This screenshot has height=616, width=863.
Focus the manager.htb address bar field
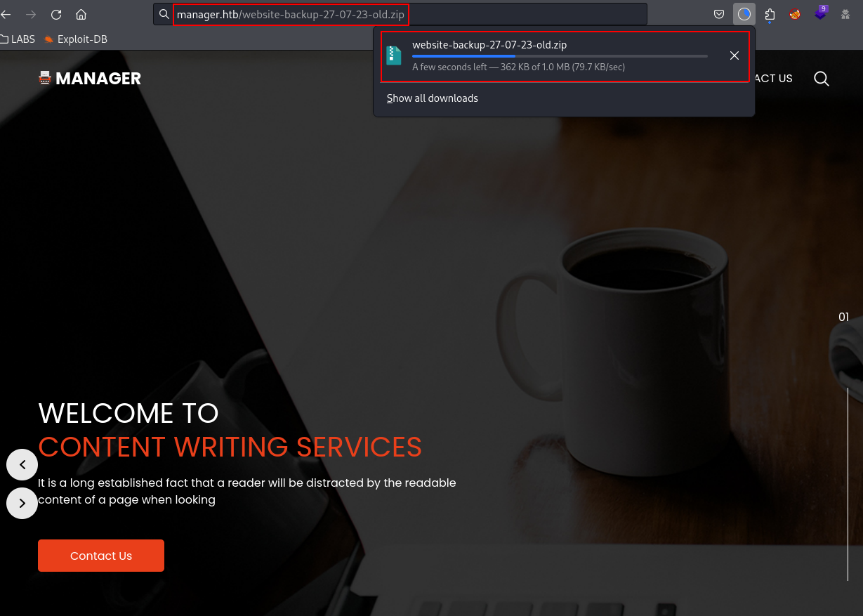click(x=400, y=14)
